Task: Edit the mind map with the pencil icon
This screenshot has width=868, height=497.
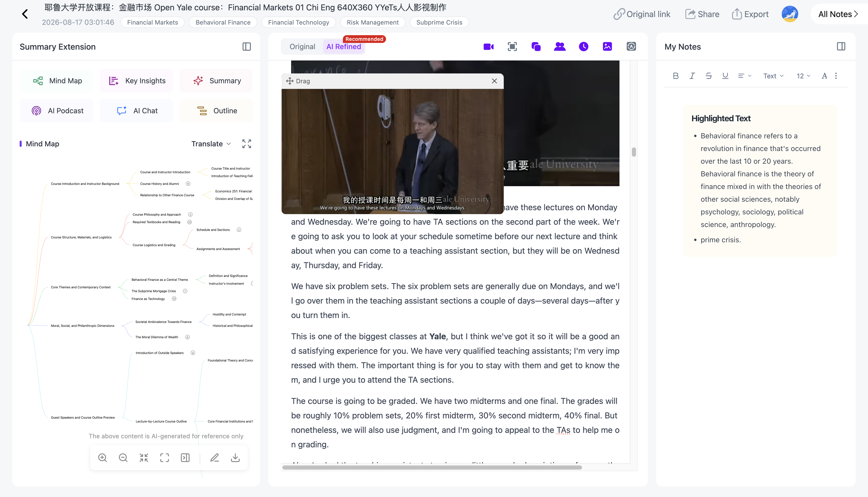Action: tap(214, 457)
